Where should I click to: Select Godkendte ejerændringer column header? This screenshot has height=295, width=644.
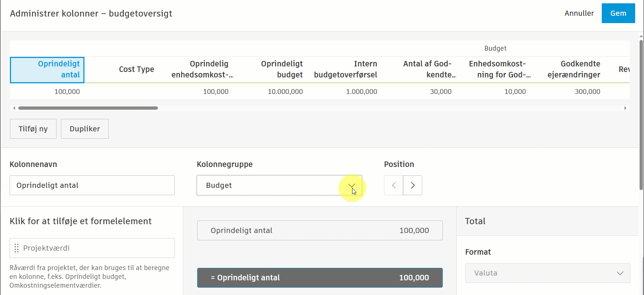[574, 69]
